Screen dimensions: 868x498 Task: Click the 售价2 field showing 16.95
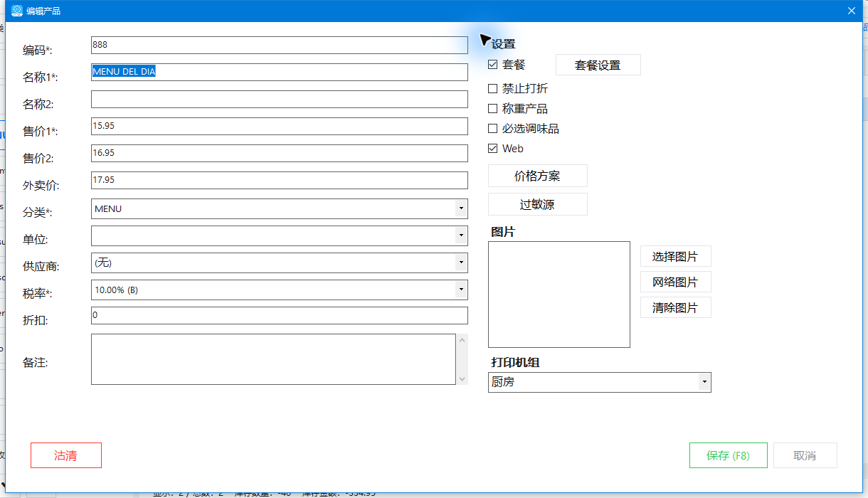coord(280,153)
